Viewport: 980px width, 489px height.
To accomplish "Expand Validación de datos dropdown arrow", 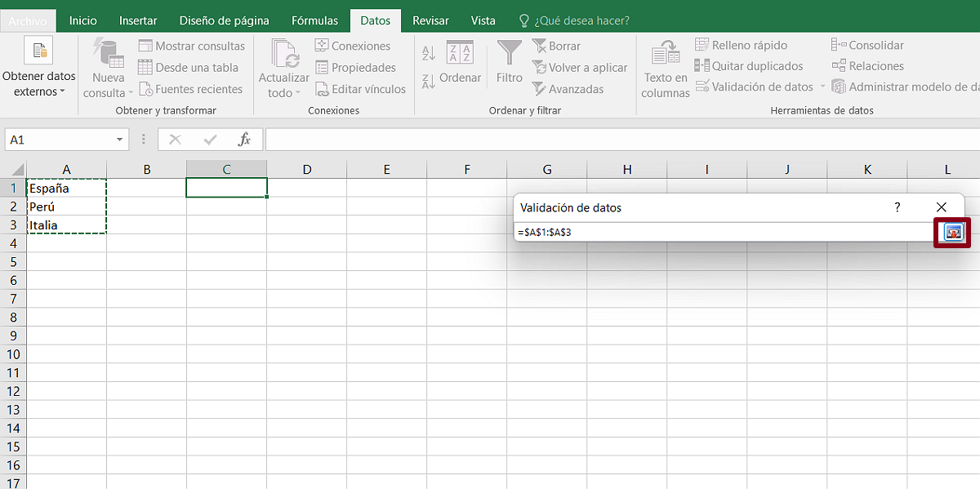I will [x=822, y=87].
